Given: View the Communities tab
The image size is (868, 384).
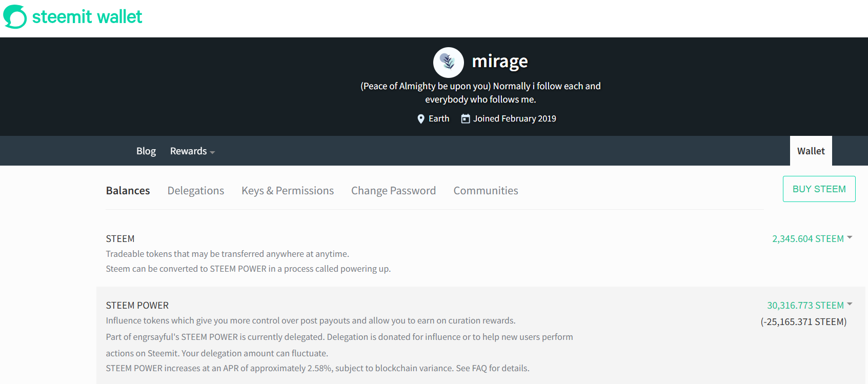Looking at the screenshot, I should point(486,191).
